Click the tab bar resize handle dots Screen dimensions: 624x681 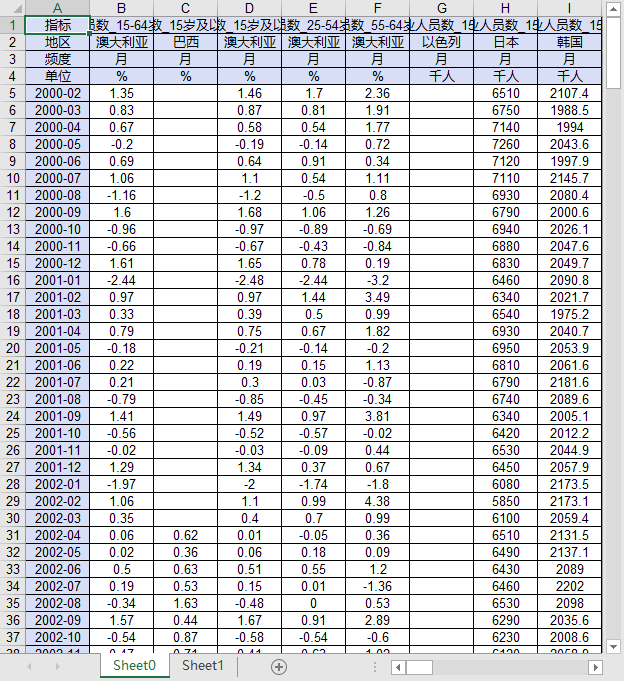[375, 667]
